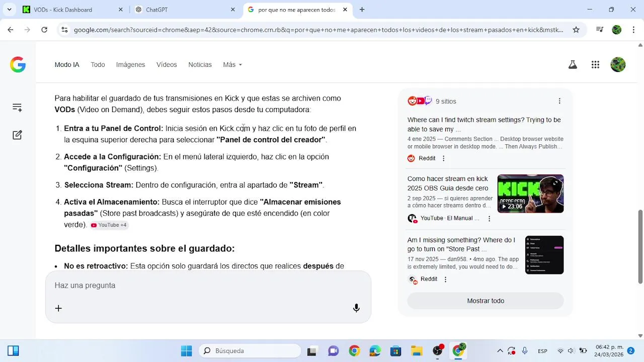Open AI mode history sidebar icon
Viewport: 644px width, 362px height.
pyautogui.click(x=17, y=107)
